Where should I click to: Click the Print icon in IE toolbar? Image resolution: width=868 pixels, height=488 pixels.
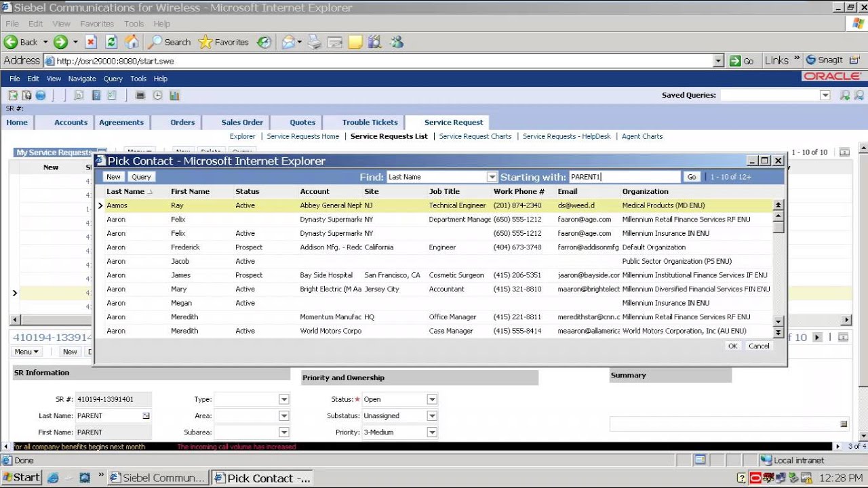pyautogui.click(x=314, y=42)
